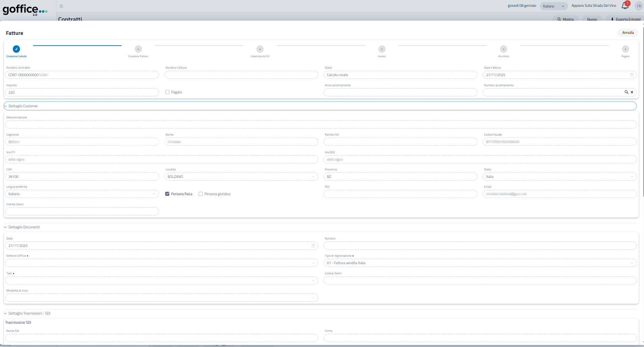Viewport: 644px width, 347px height.
Task: Uncheck the Persona fisica checkbox
Action: [167, 194]
